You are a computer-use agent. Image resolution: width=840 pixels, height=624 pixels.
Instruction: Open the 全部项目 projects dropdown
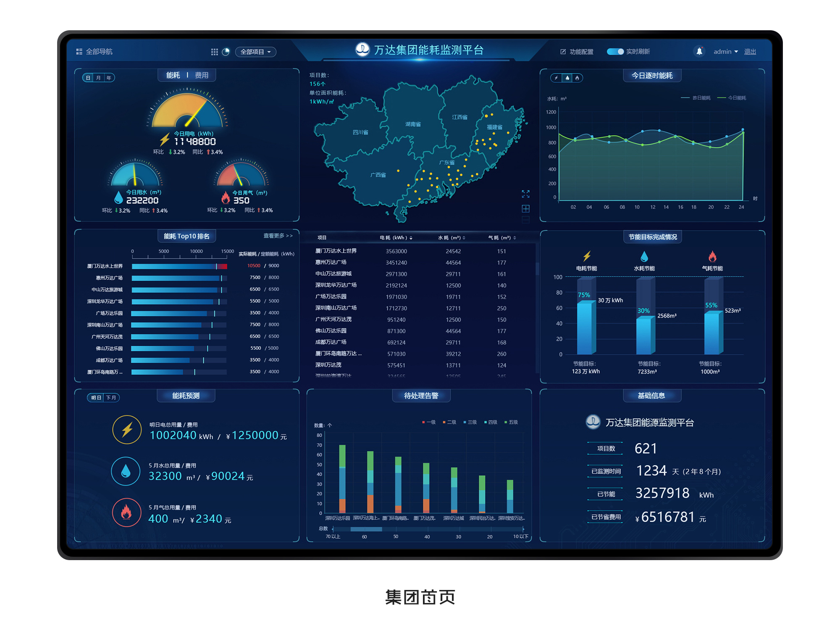tap(255, 53)
